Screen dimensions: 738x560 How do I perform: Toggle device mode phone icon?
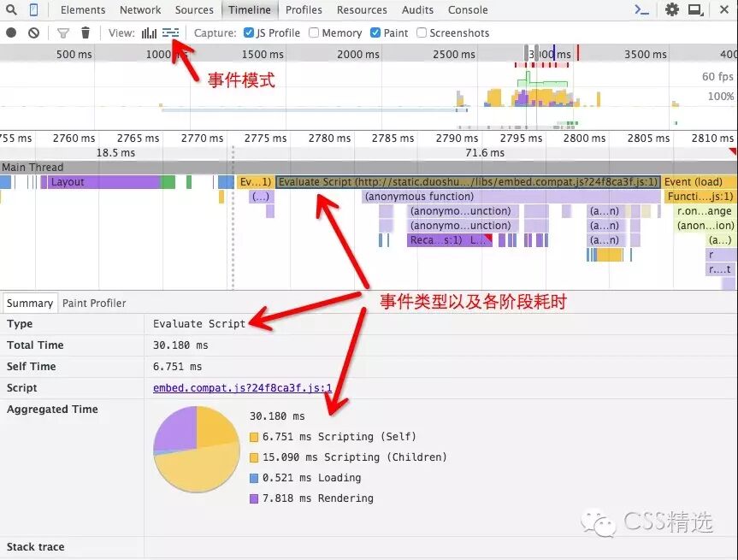click(33, 9)
